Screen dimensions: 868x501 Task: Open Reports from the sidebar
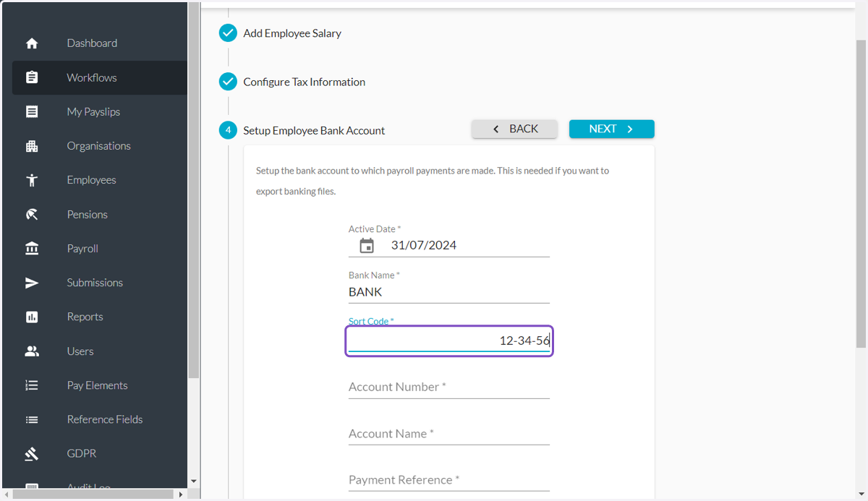pos(100,317)
